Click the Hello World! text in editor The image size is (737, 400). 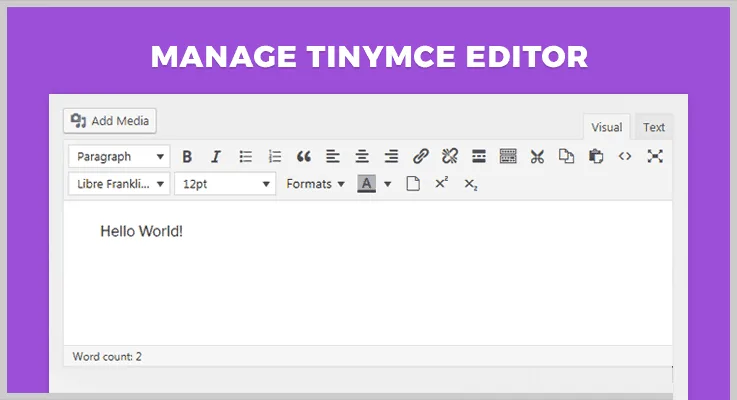click(141, 231)
